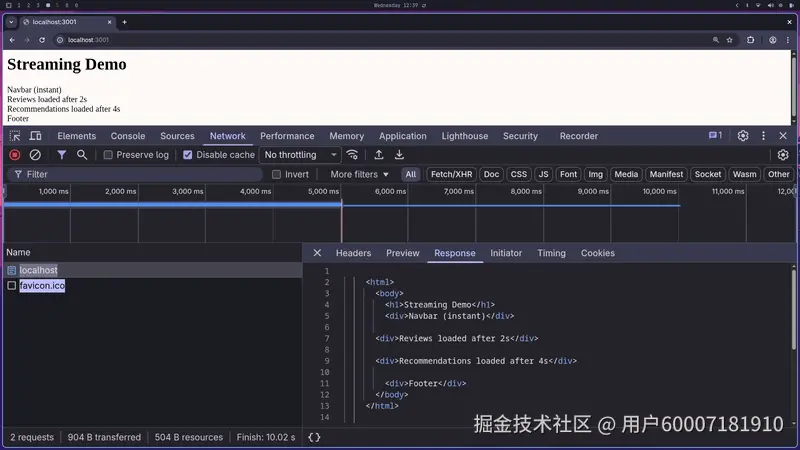Open the issues counter badge
800x450 pixels.
[715, 135]
